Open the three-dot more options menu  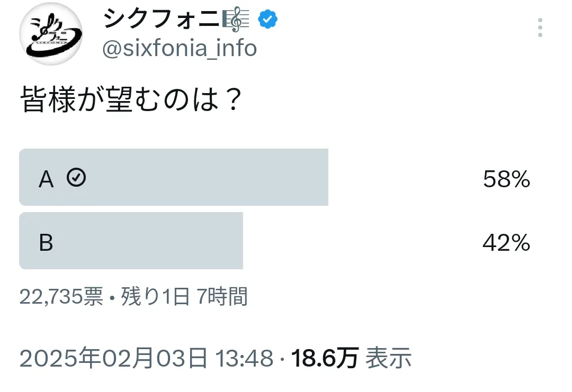pos(540,28)
